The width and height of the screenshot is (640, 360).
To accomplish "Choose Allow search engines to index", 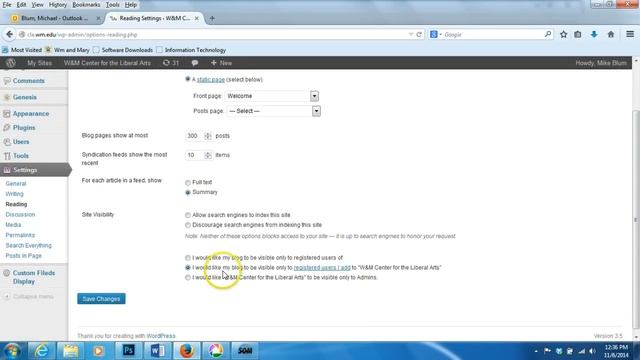I will (188, 215).
